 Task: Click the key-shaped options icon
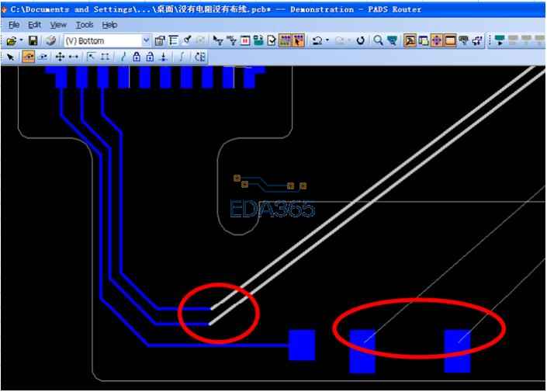coord(187,40)
